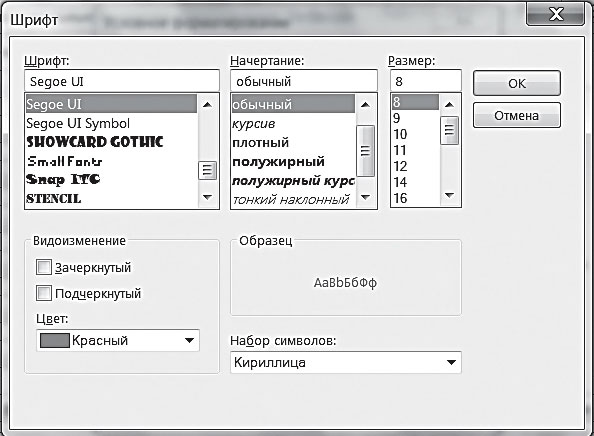
Task: Select полужирный font style
Action: pos(278,162)
